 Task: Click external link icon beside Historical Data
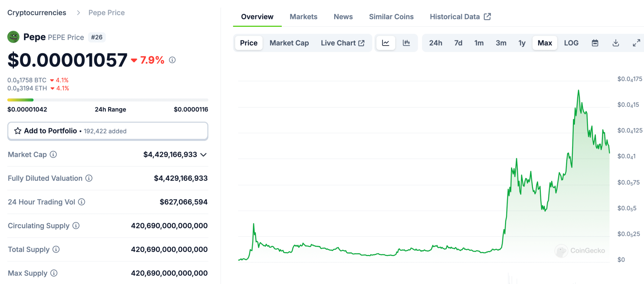[x=487, y=16]
